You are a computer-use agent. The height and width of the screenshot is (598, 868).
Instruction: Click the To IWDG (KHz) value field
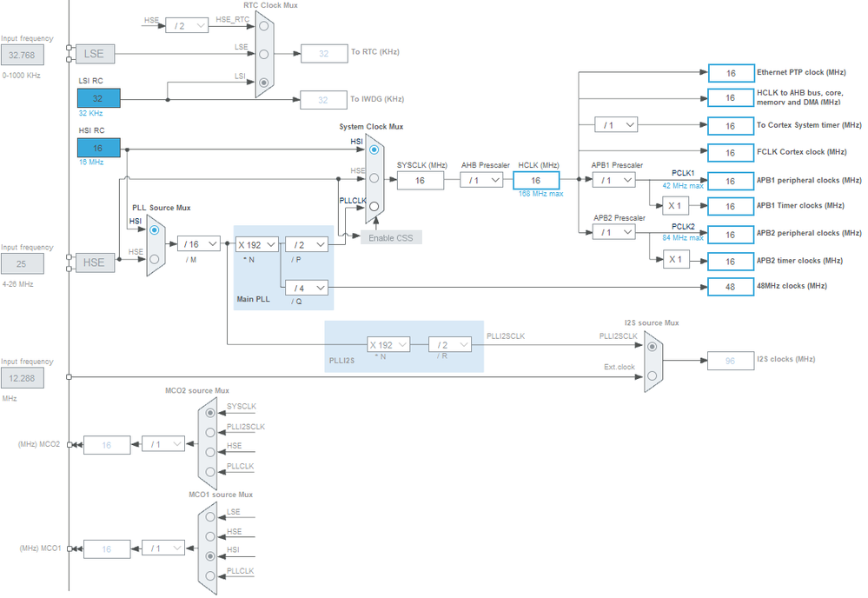[323, 100]
